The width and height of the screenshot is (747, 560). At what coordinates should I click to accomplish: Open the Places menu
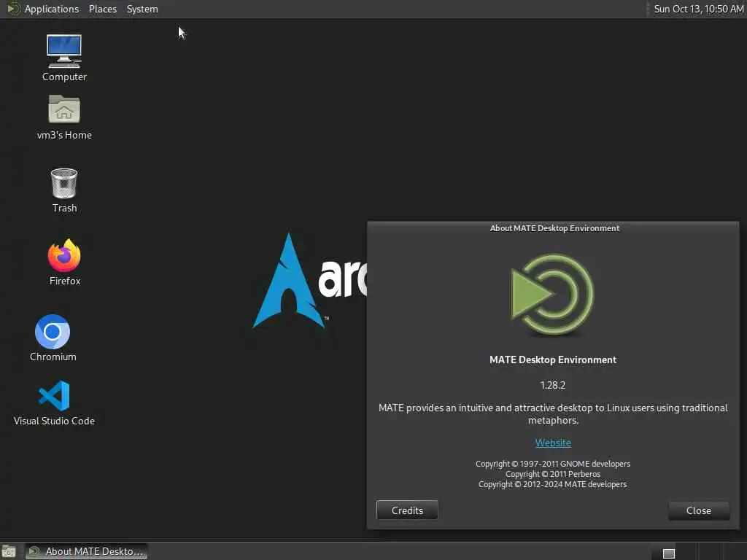pyautogui.click(x=102, y=9)
